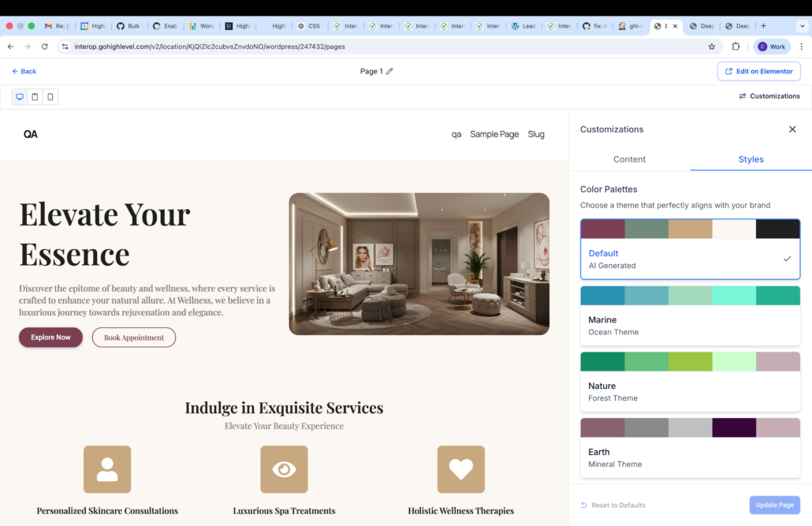This screenshot has height=526, width=812.
Task: Reload the page in the browser
Action: [44, 47]
